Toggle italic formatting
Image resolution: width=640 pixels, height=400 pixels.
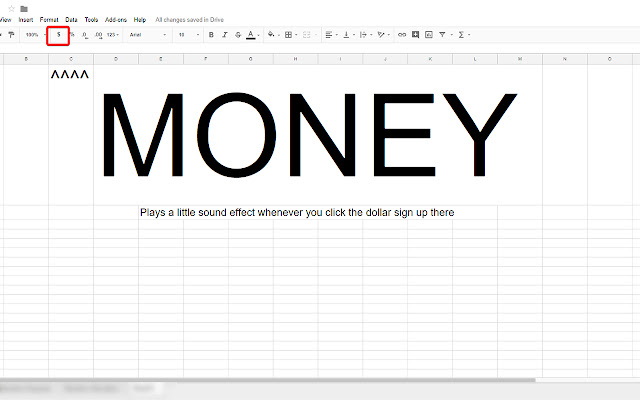coord(224,35)
